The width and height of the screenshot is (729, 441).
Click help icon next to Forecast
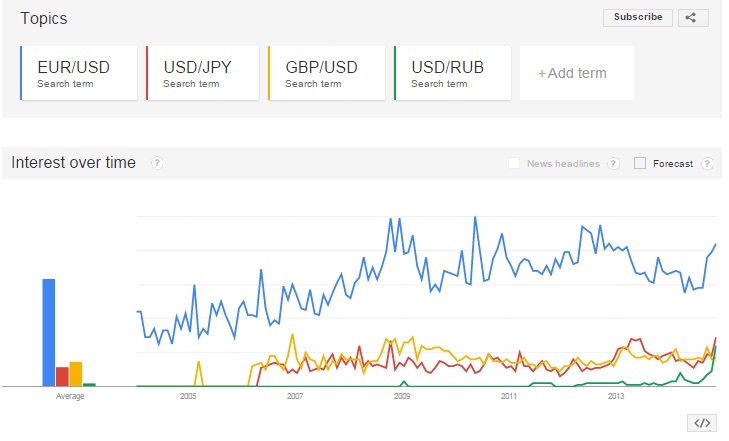[707, 164]
